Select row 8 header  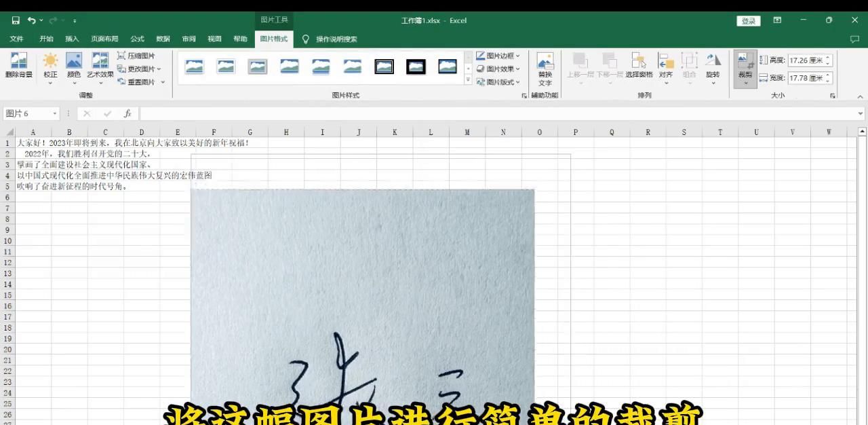pos(7,219)
